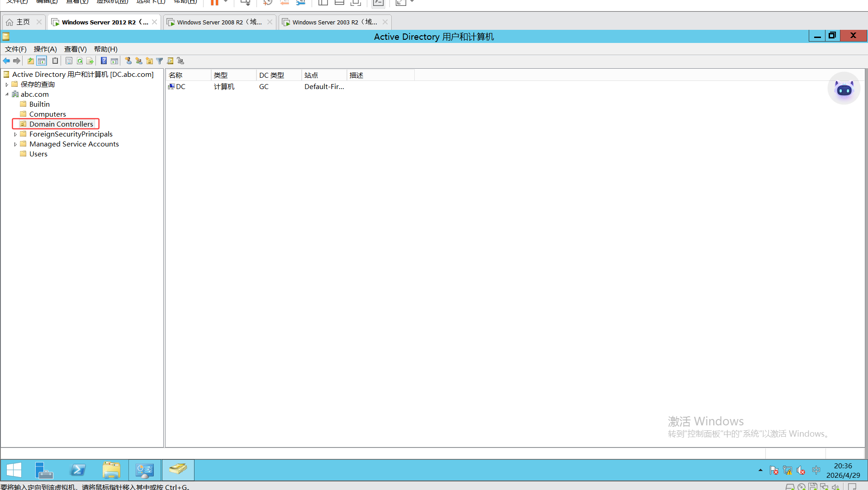The image size is (868, 490).
Task: Select the Users container
Action: point(38,154)
